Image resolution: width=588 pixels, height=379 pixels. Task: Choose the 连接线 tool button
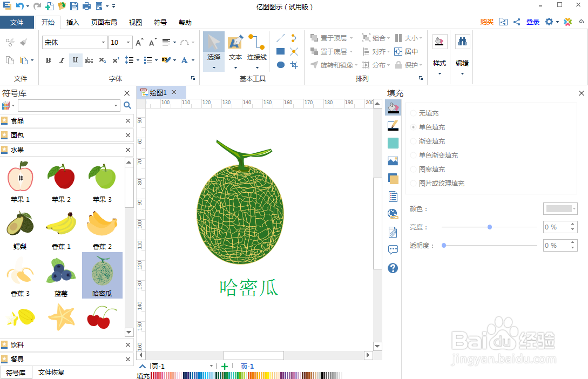(x=257, y=51)
